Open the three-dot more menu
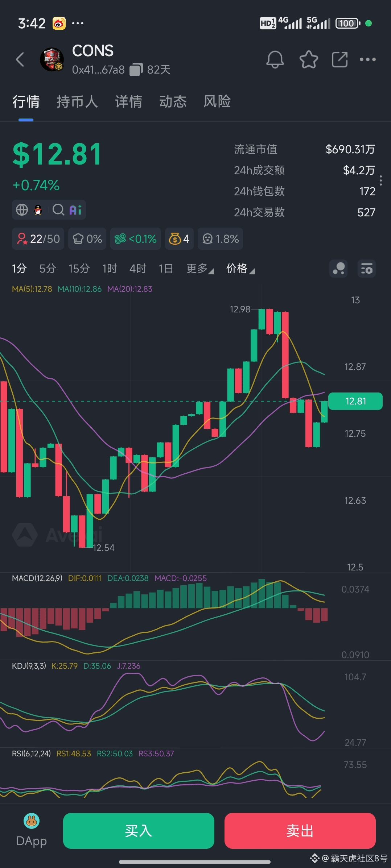Viewport: 391px width, 868px height. click(x=368, y=59)
